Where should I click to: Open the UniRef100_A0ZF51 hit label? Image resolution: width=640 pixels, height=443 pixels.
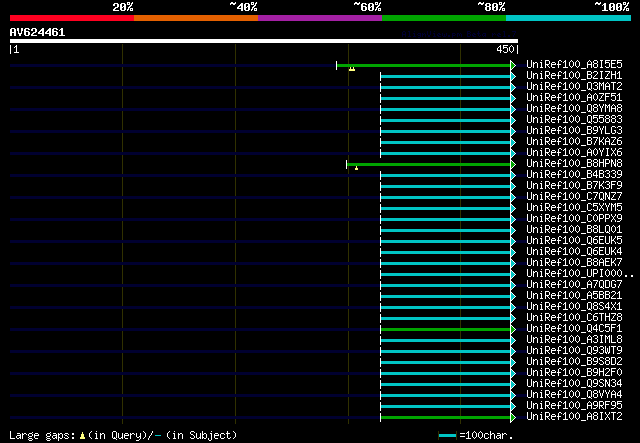(574, 98)
